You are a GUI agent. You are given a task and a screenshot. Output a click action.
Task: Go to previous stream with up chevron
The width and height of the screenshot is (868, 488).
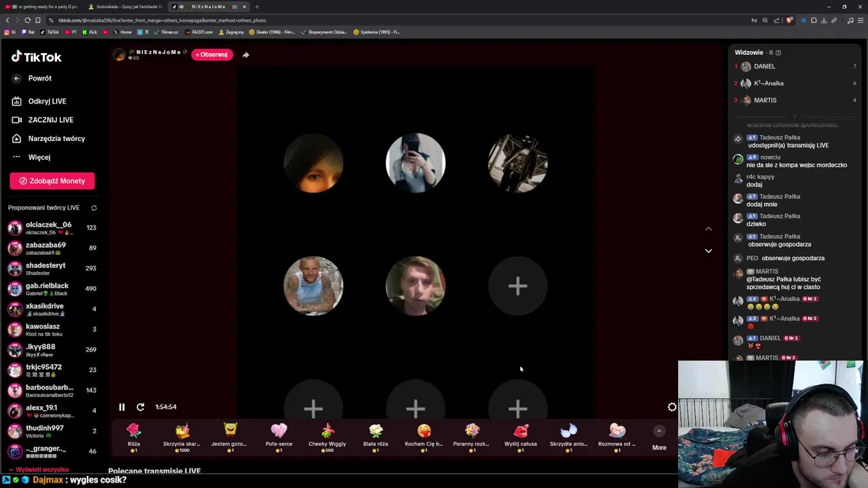pos(708,229)
